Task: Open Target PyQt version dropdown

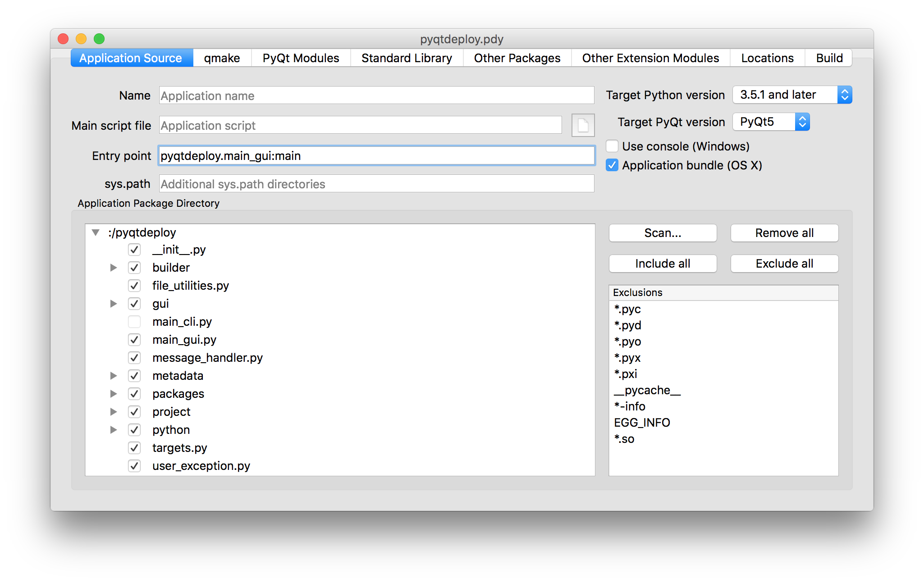Action: point(771,122)
